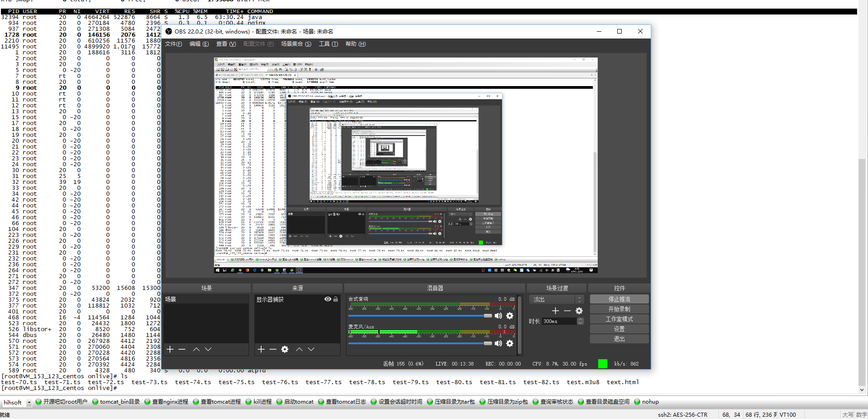Add a new scene with plus icon
This screenshot has height=419, width=868.
170,349
